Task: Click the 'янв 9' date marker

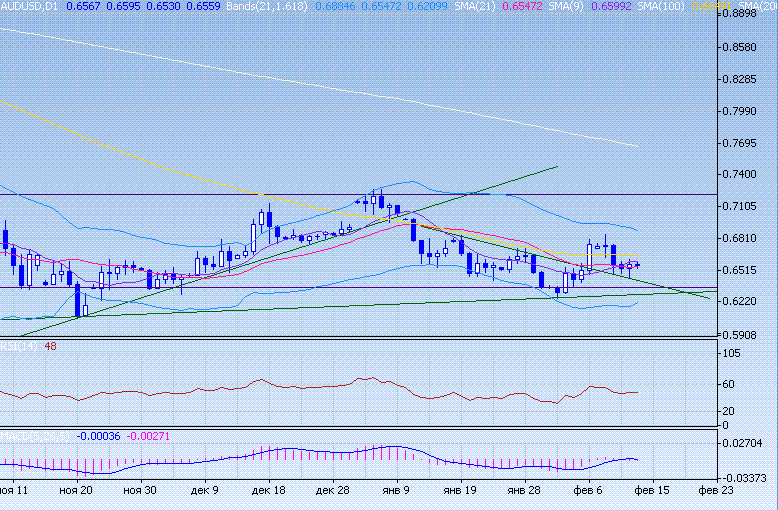Action: [x=396, y=491]
